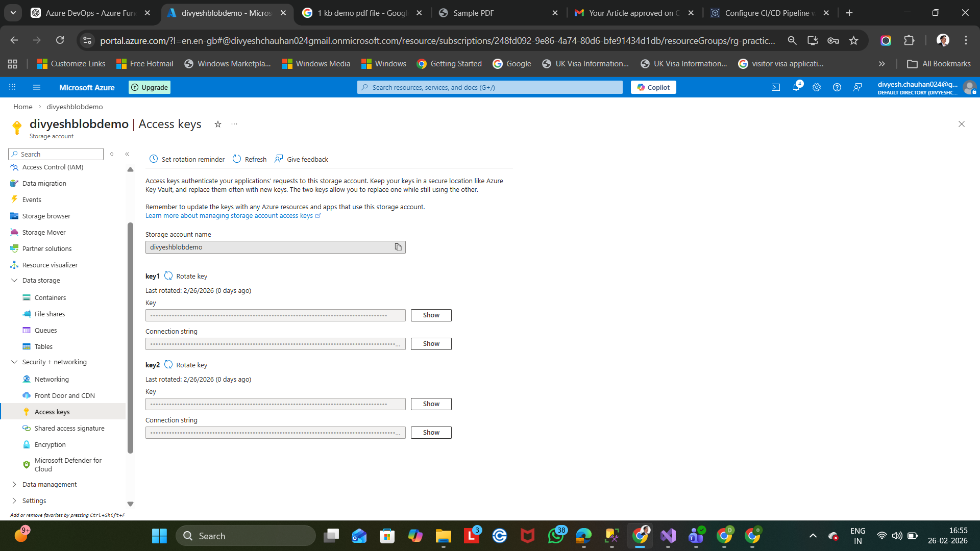Open portal settings gear
980x551 pixels.
(817, 87)
